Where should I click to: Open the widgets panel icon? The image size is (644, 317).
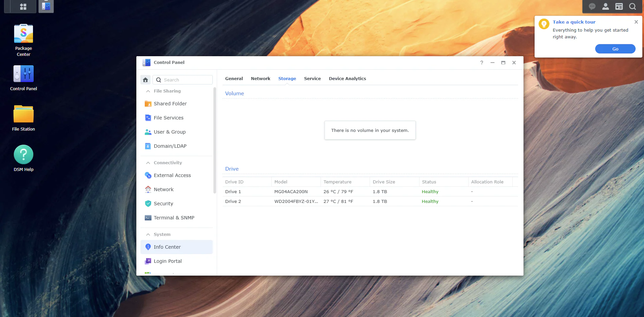click(619, 6)
